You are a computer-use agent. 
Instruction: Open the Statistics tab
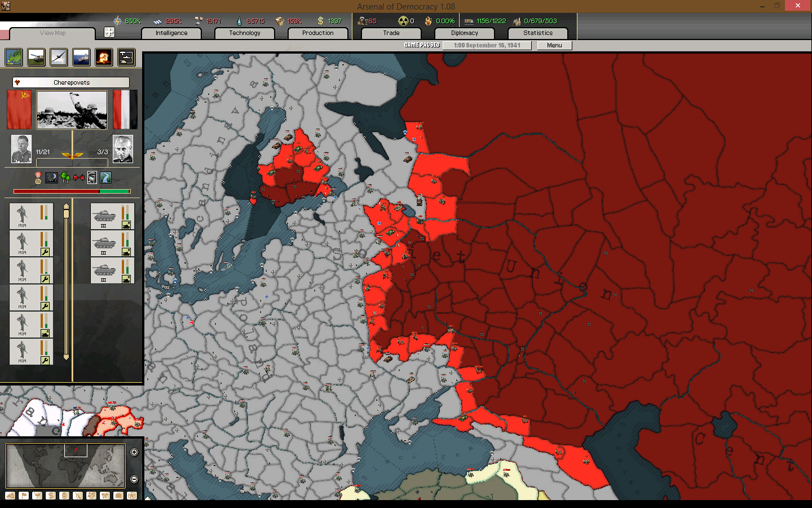538,33
